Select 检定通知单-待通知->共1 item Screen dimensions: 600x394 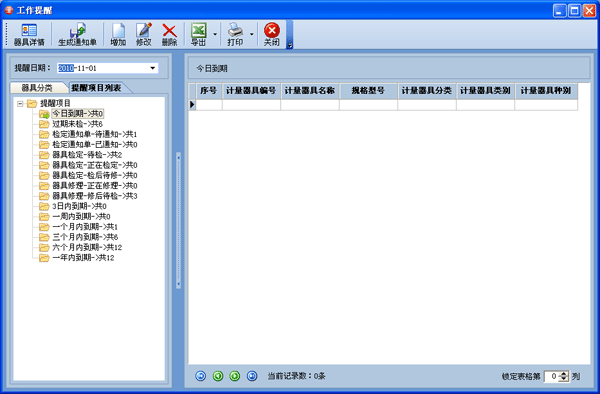pos(95,134)
